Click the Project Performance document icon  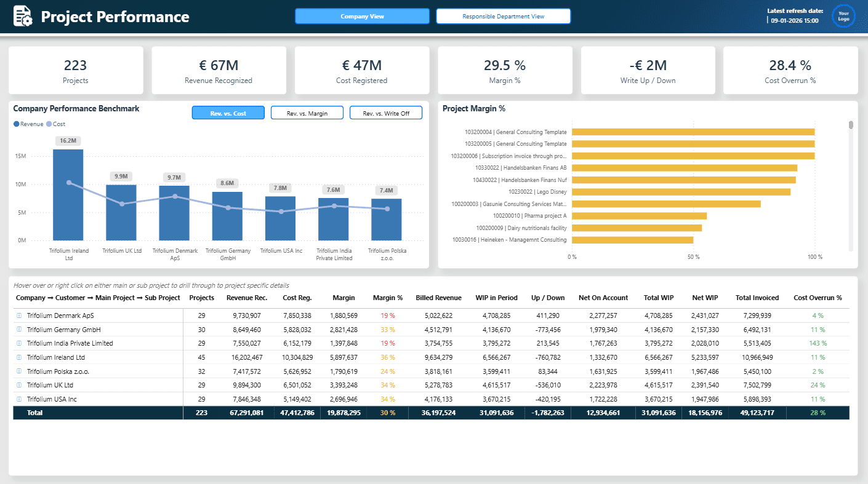coord(22,16)
